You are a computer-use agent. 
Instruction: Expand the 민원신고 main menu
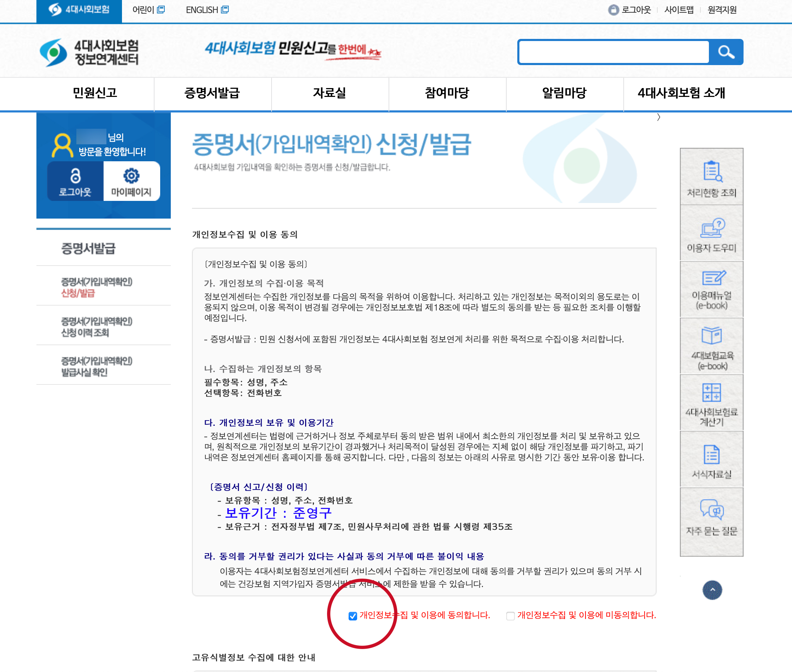[95, 93]
